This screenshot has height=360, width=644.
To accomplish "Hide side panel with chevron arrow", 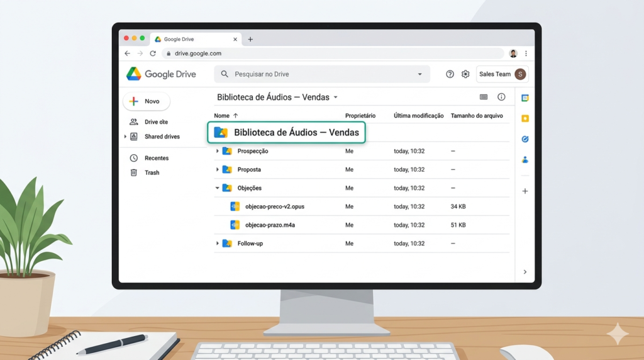I will tap(525, 272).
